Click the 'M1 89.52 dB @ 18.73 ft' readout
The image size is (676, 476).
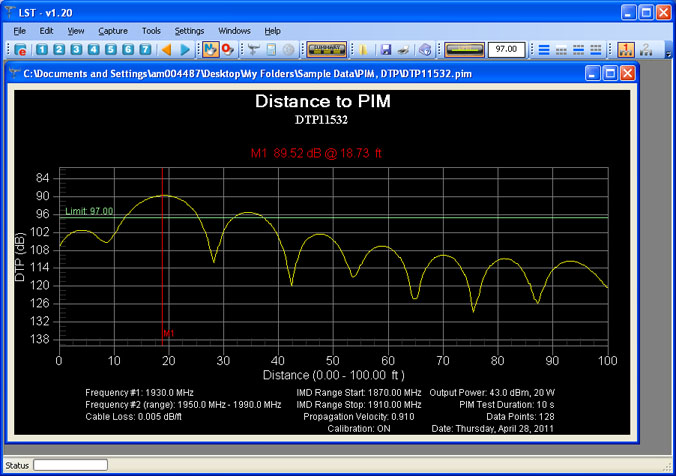(x=316, y=153)
